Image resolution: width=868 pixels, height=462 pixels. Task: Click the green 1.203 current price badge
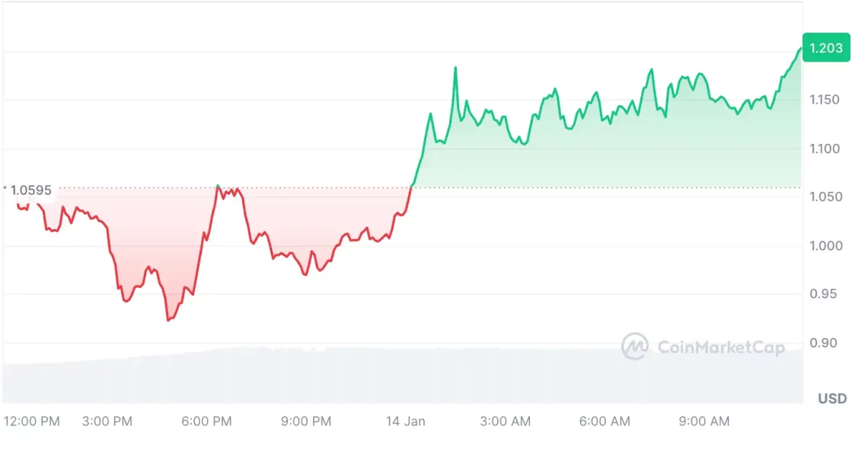825,48
